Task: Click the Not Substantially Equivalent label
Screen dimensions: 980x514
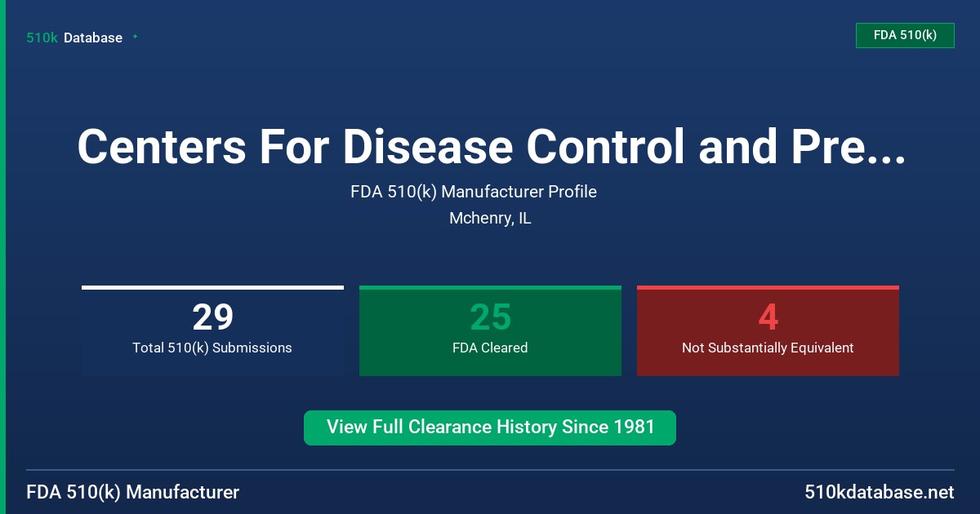Action: coord(768,348)
